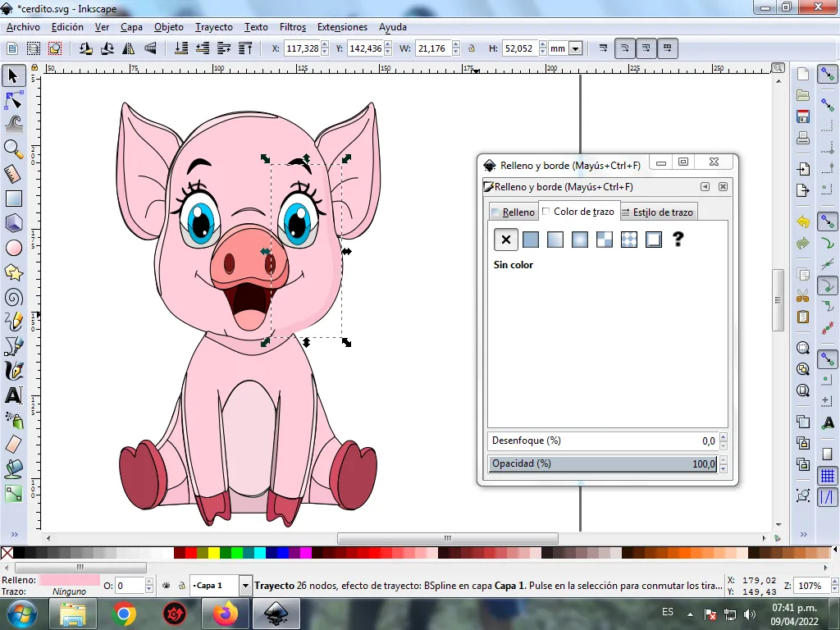Choose the Measure ruler tool
This screenshot has width=840, height=630.
coord(13,174)
